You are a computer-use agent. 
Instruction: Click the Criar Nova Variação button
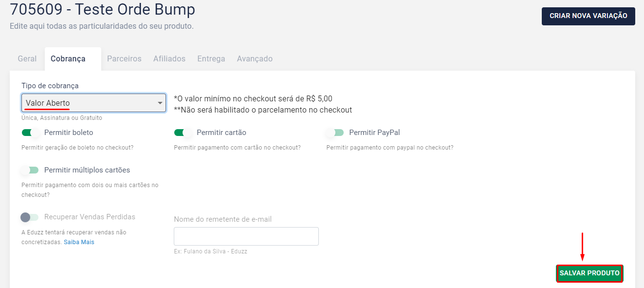pyautogui.click(x=588, y=16)
